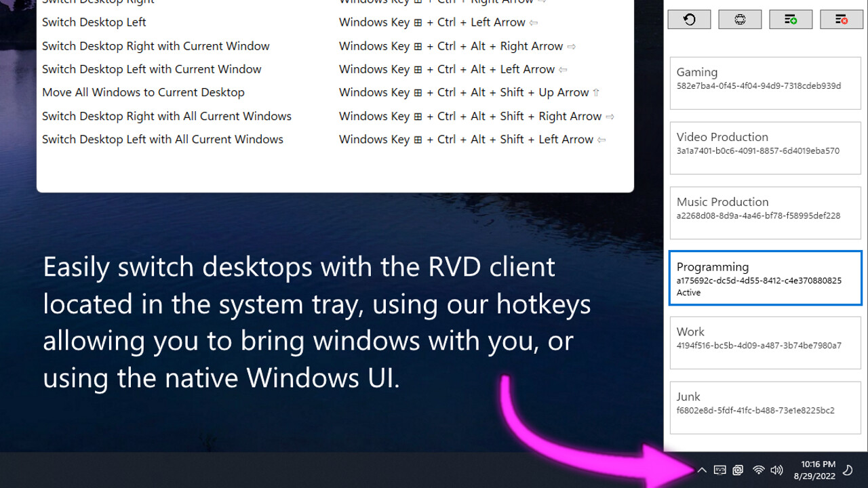Delete a virtual desktop with the red icon
This screenshot has width=868, height=488.
pos(842,19)
